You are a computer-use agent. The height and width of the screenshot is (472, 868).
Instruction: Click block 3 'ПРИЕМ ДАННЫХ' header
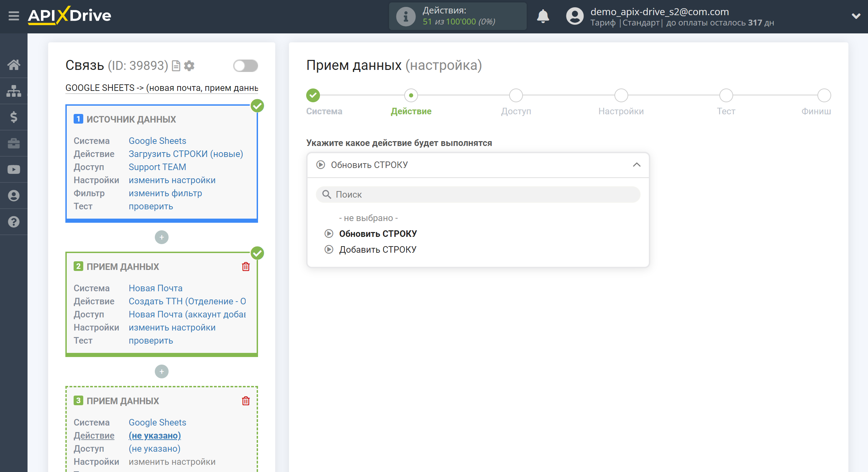122,401
